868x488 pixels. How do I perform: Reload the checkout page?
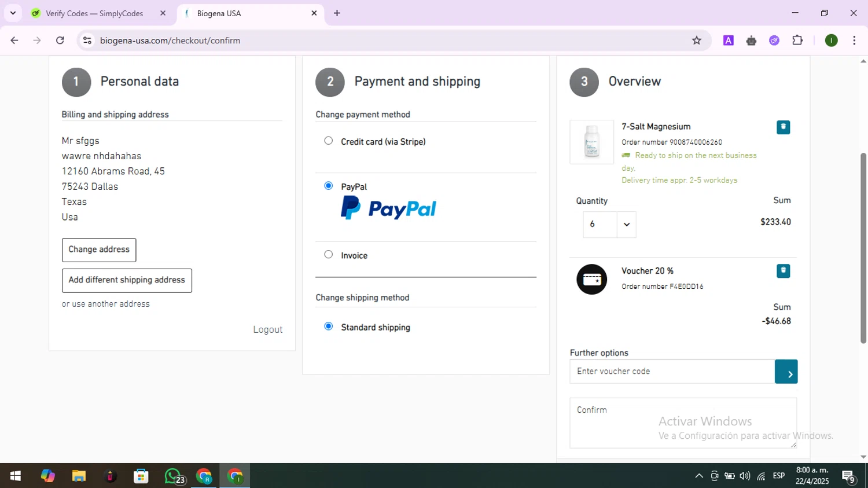(x=60, y=41)
